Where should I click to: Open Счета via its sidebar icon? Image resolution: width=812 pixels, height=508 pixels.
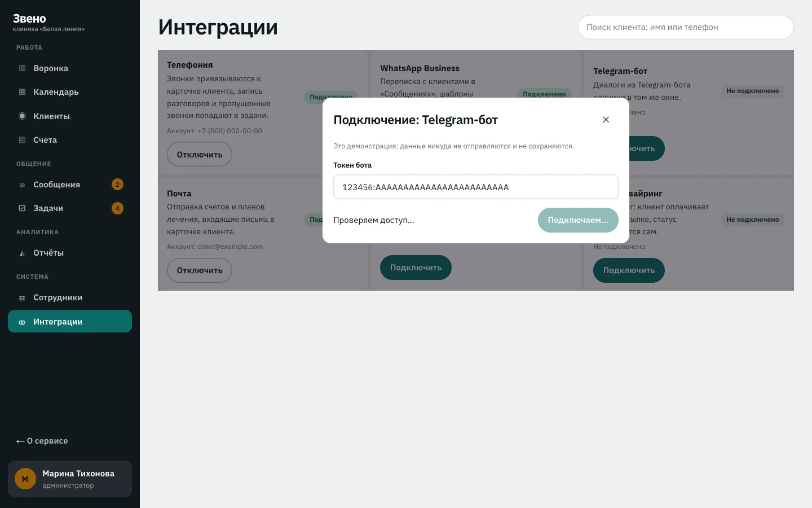click(22, 140)
